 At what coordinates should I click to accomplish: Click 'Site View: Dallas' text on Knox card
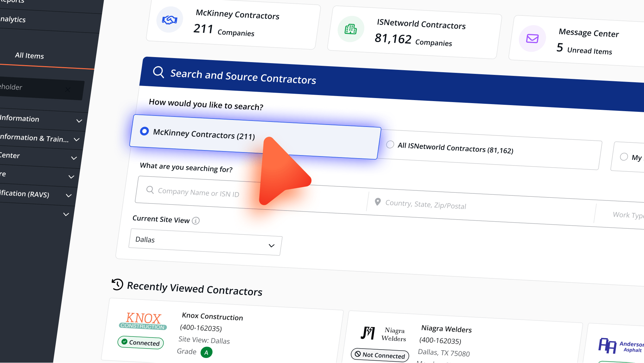click(204, 340)
